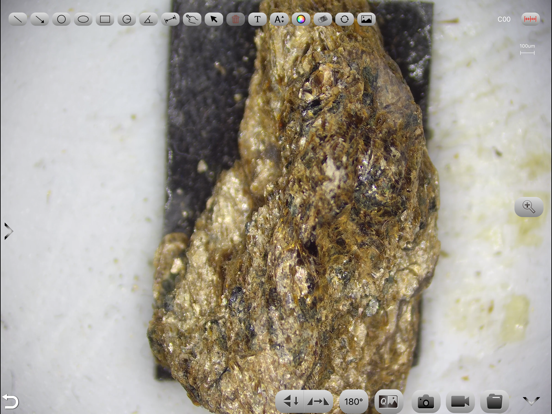552x414 pixels.
Task: Choose the circle measurement tool
Action: 61,19
